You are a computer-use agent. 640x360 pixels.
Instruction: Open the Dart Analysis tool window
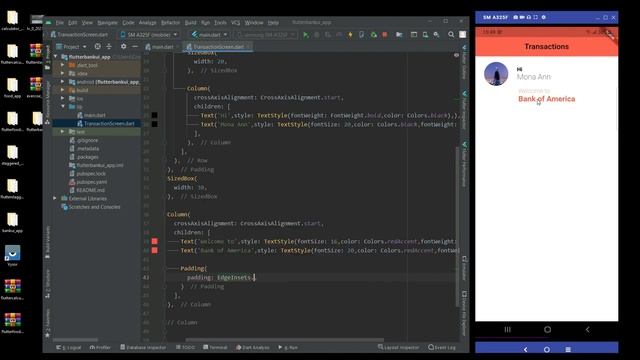(253, 347)
